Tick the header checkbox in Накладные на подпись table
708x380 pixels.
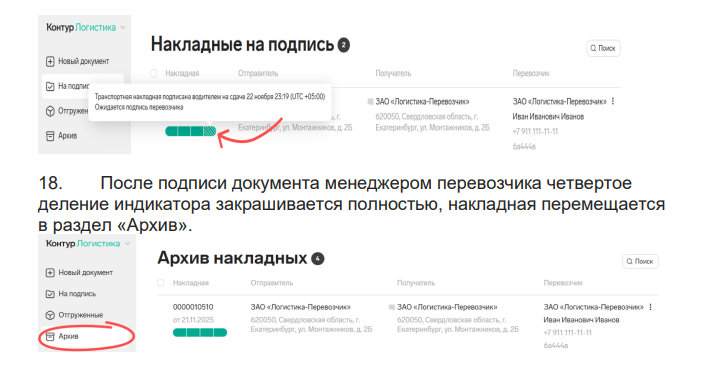[x=154, y=73]
